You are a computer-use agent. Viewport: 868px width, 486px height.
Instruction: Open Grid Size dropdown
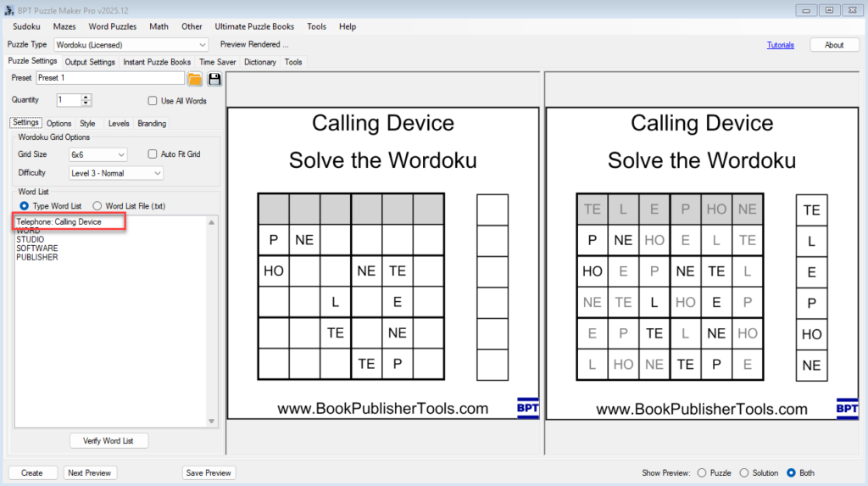point(98,154)
